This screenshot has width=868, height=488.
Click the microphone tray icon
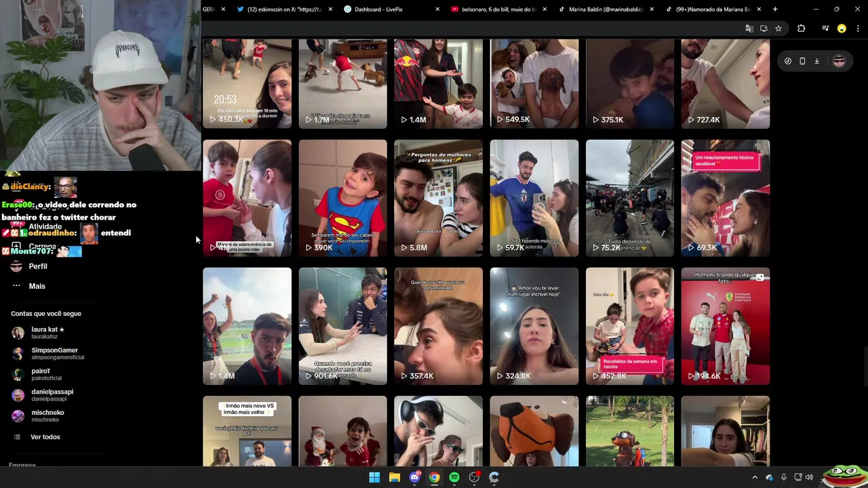(784, 477)
